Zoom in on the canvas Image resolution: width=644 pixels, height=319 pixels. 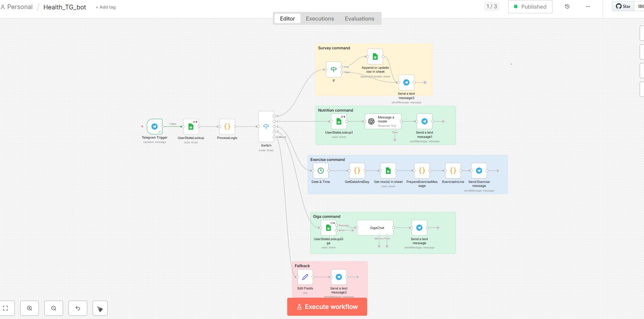(30, 308)
